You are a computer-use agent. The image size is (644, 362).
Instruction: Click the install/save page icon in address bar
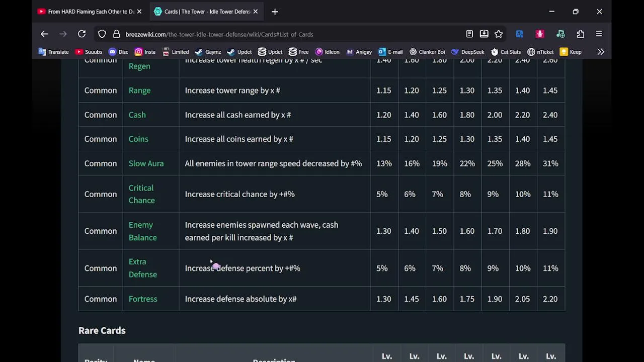(484, 34)
